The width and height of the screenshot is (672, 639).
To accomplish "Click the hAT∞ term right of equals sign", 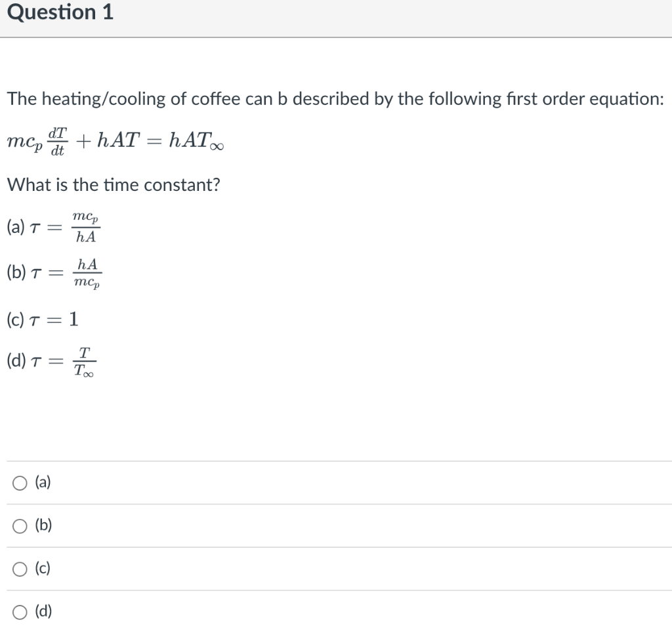I will (x=196, y=140).
